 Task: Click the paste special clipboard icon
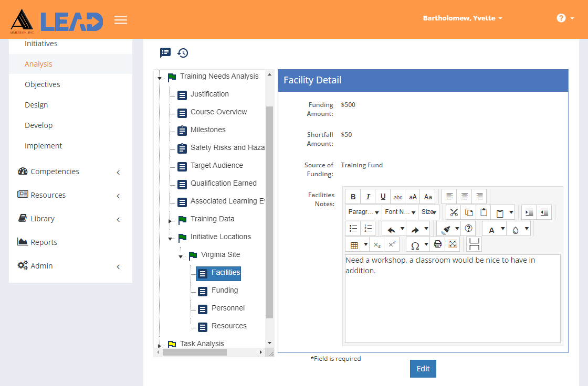499,213
